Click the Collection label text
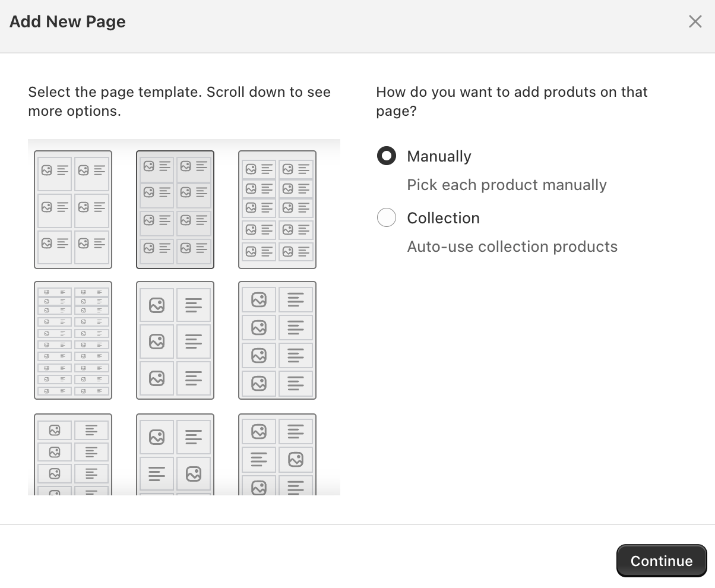 click(x=442, y=217)
